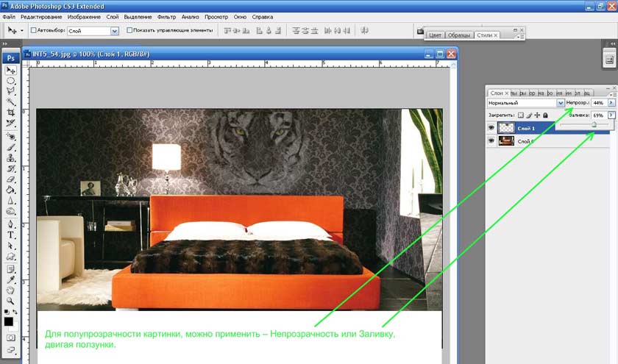Select the Move tool in the toolbox
This screenshot has height=364, width=618.
coord(11,70)
